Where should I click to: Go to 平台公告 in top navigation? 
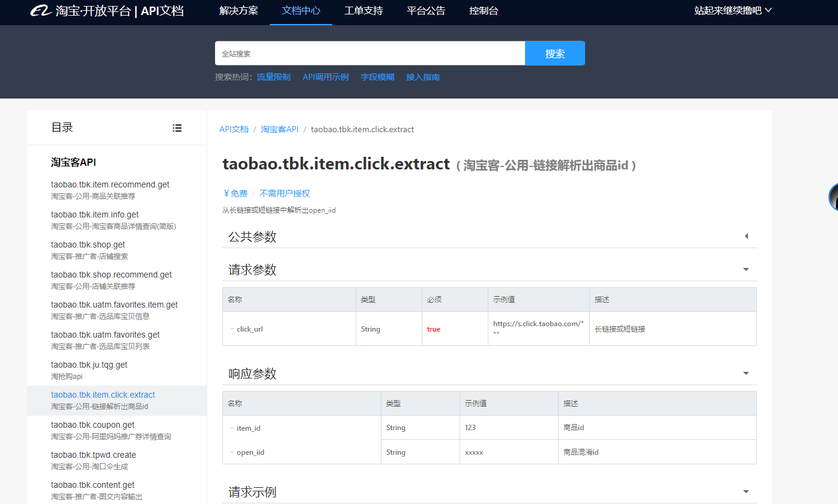(x=426, y=11)
